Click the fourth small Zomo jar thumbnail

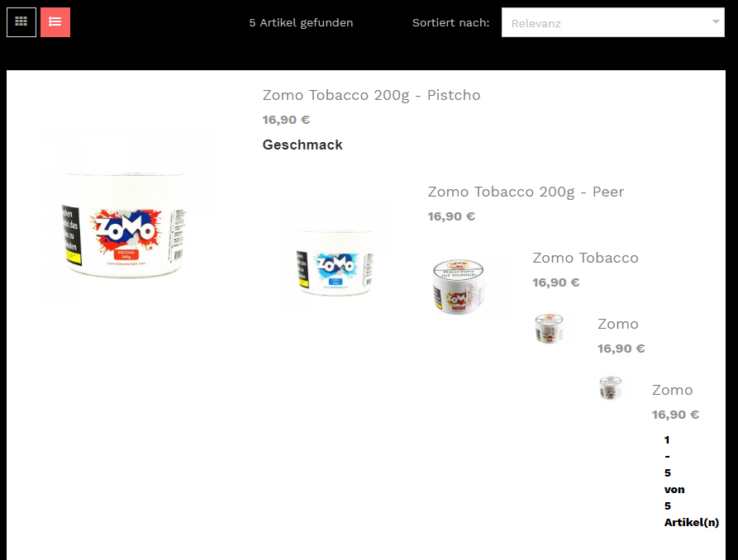click(x=550, y=328)
